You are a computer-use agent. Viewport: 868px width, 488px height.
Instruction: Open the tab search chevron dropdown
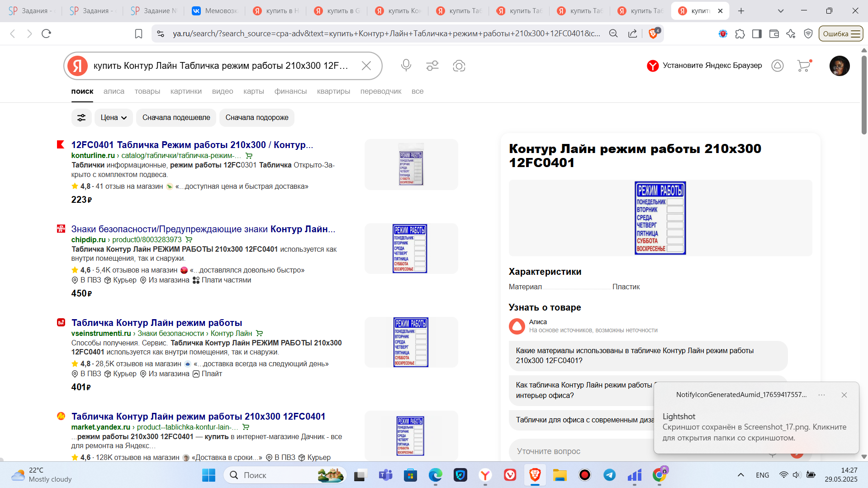tap(781, 11)
